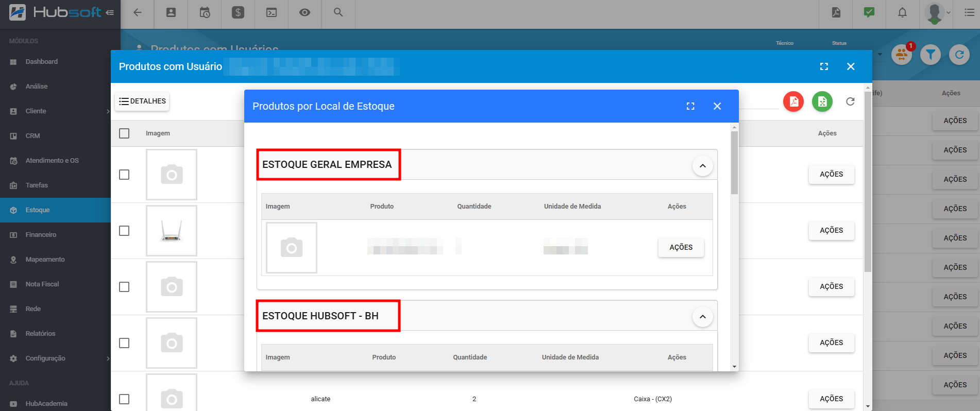Click the CRM sidebar icon
Screen dimensions: 980x411
(x=13, y=136)
